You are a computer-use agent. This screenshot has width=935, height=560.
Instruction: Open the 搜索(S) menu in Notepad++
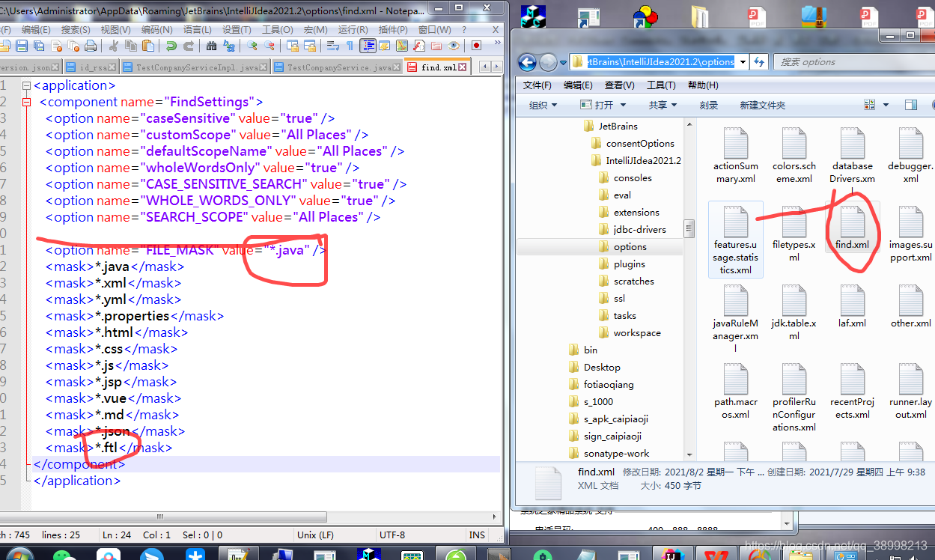point(76,29)
